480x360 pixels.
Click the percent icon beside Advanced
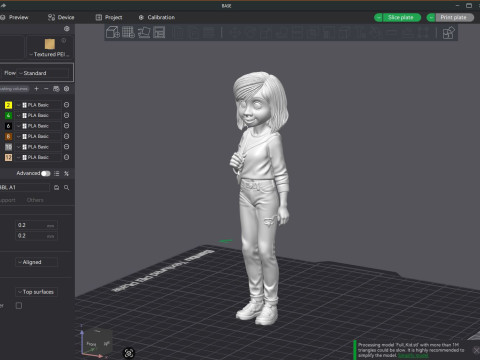(66, 173)
